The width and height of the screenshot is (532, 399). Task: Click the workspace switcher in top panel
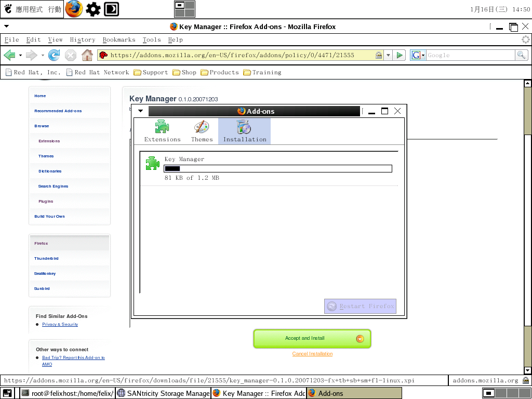(184, 9)
